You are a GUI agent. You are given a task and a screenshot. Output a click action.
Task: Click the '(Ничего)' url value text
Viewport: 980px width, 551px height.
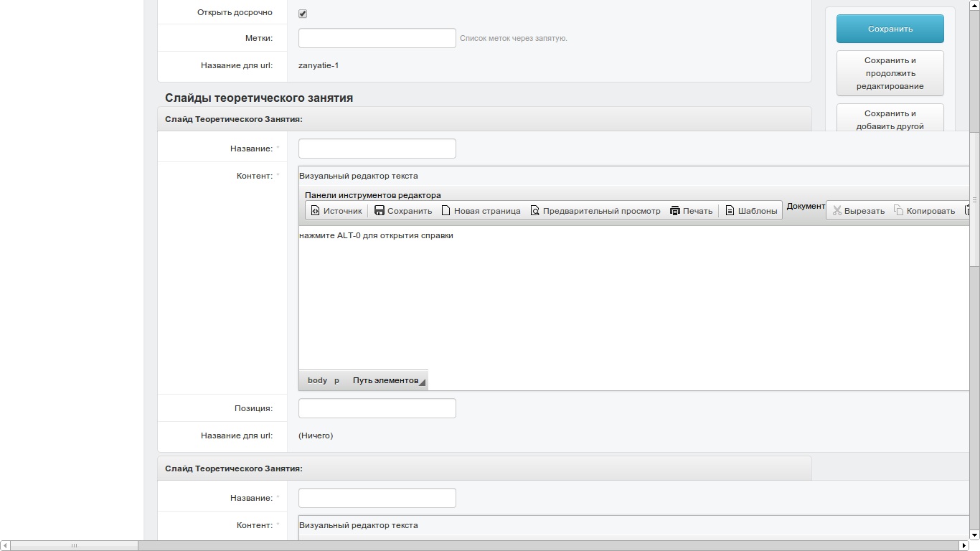(x=316, y=435)
